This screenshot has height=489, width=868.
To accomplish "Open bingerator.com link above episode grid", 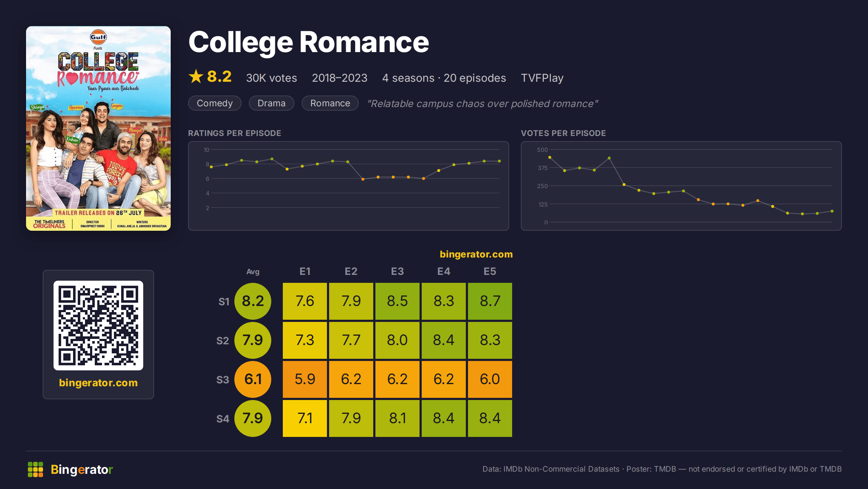I will point(476,254).
